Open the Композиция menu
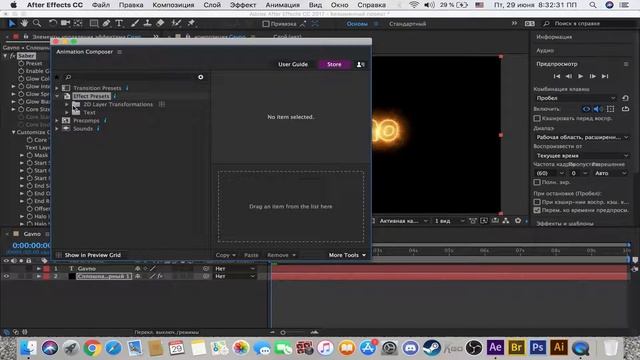Viewport: 640px width, 360px height. coord(173,5)
